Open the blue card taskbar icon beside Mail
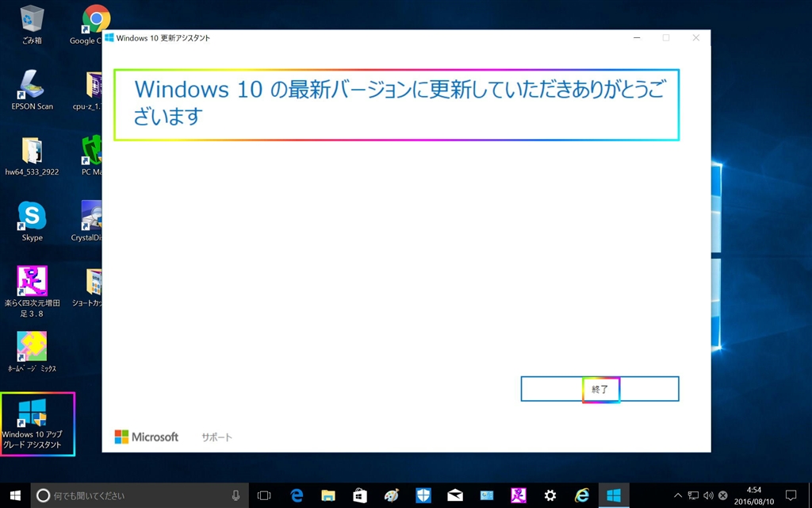The image size is (812, 508). pyautogui.click(x=487, y=495)
